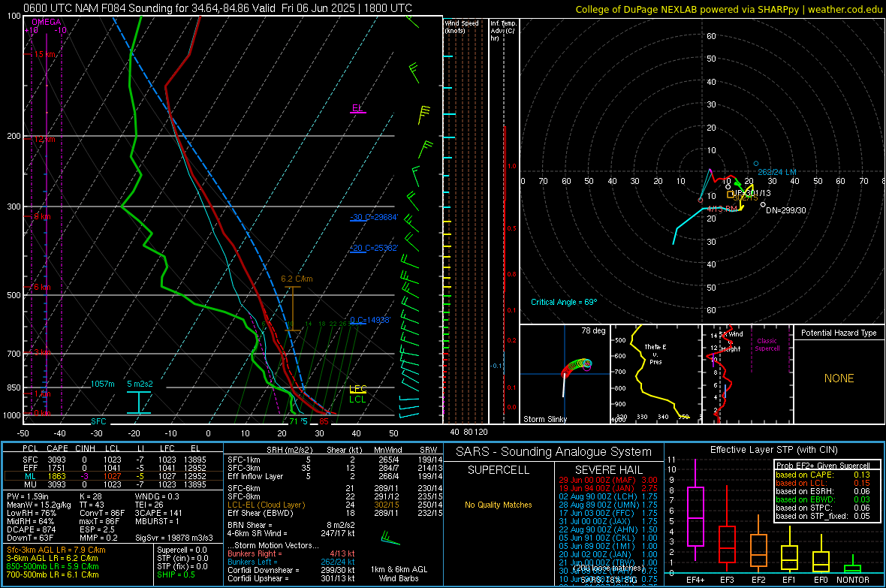Click the 'based on CAPE' probability row

tap(823, 475)
